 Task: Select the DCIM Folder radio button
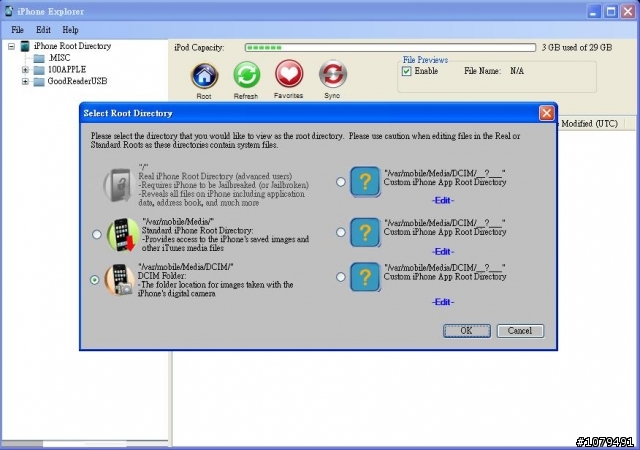95,280
